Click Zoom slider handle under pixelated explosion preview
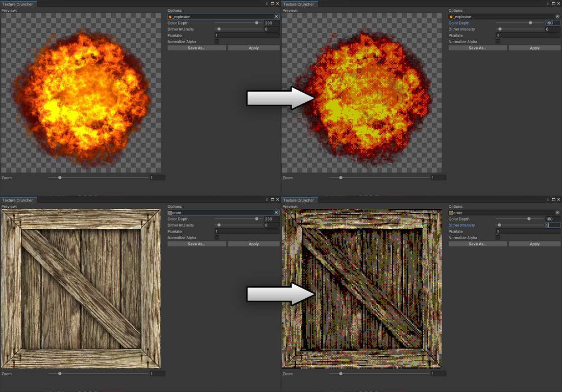This screenshot has width=562, height=392. [x=341, y=178]
